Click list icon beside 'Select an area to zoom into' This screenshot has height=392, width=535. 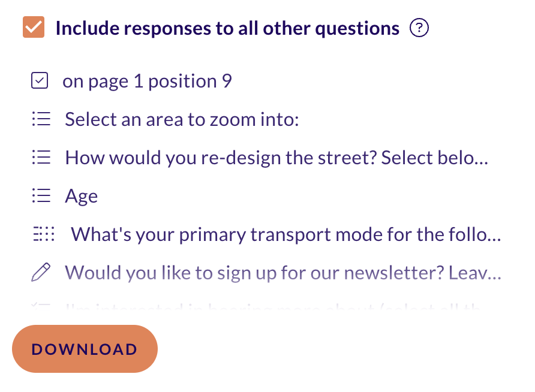coord(41,119)
